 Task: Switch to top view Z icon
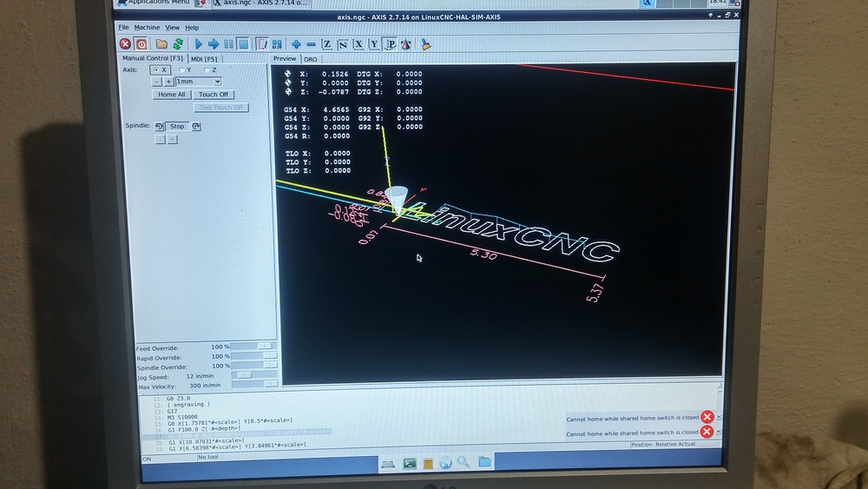327,44
